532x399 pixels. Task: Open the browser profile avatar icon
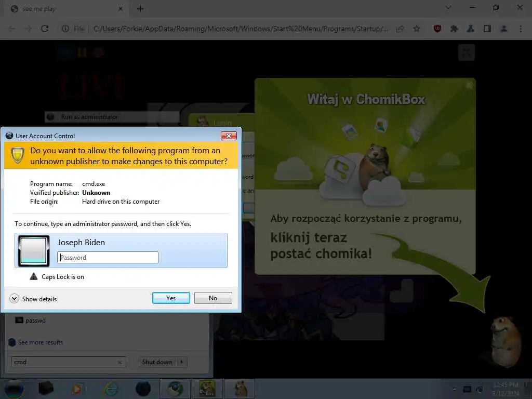504,29
